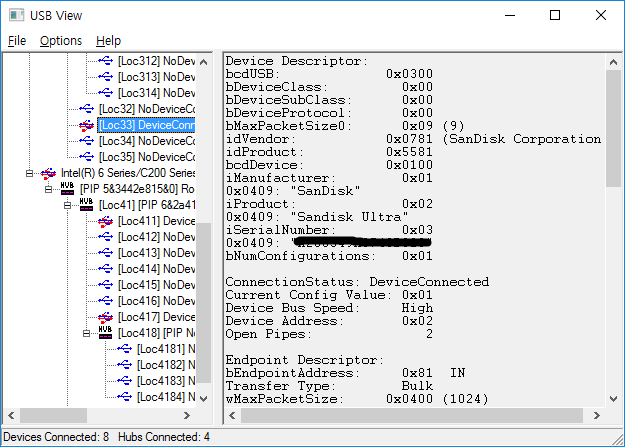Viewport: 625px width, 447px height.
Task: Minimize the USB View window
Action: [510, 16]
